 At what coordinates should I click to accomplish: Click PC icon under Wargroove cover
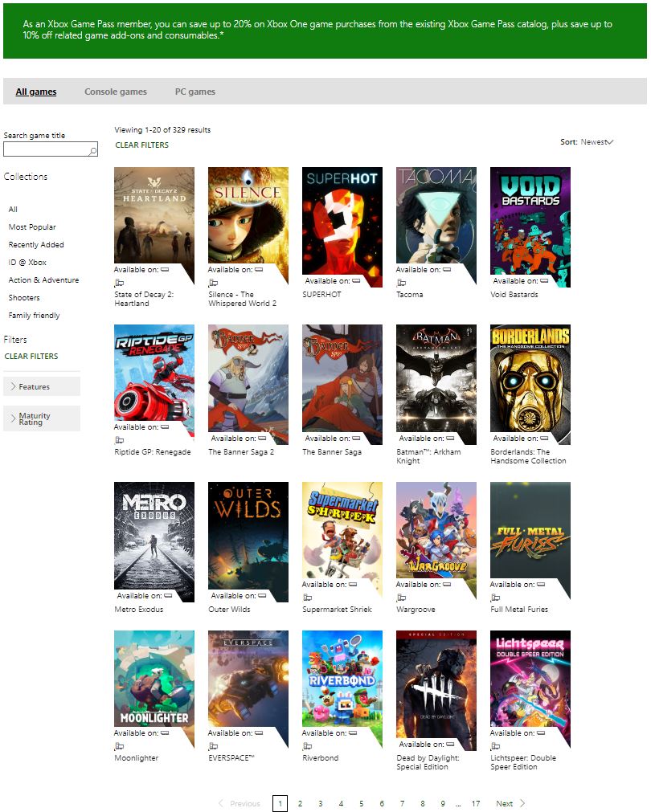tap(401, 598)
